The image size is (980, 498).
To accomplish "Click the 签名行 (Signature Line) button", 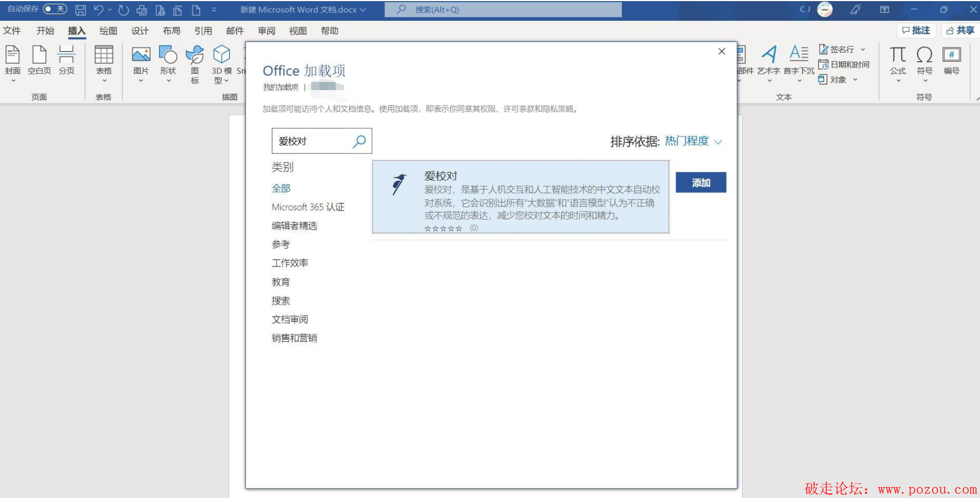I will click(x=836, y=49).
